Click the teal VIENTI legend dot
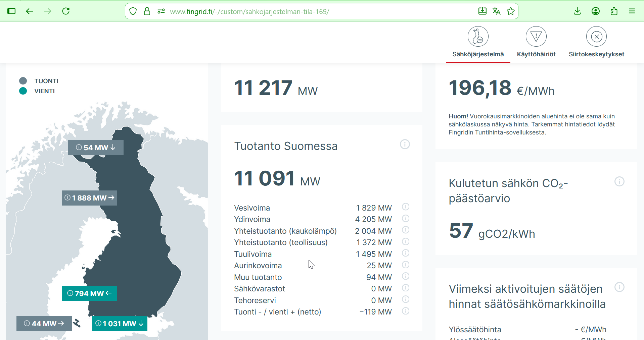Screen dimensions: 644x340 coord(23,91)
